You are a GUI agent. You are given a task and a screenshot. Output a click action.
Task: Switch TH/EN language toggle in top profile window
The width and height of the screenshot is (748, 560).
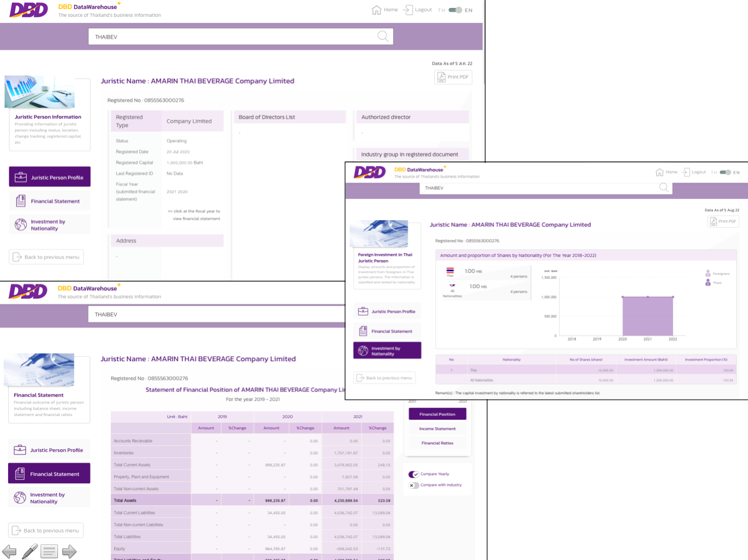coord(455,10)
